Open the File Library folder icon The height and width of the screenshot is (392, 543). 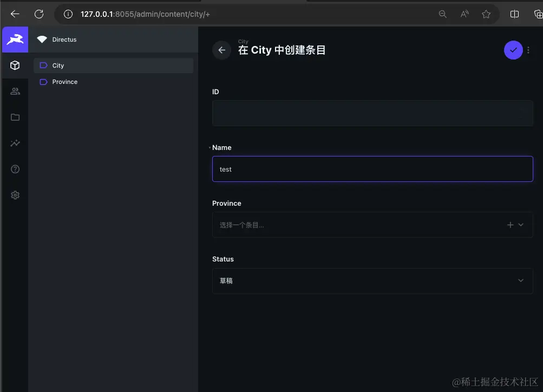[x=15, y=117]
